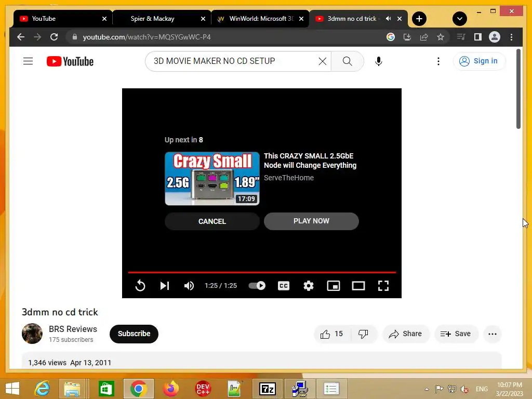Dislike the video with thumbs down
532x399 pixels.
363,334
